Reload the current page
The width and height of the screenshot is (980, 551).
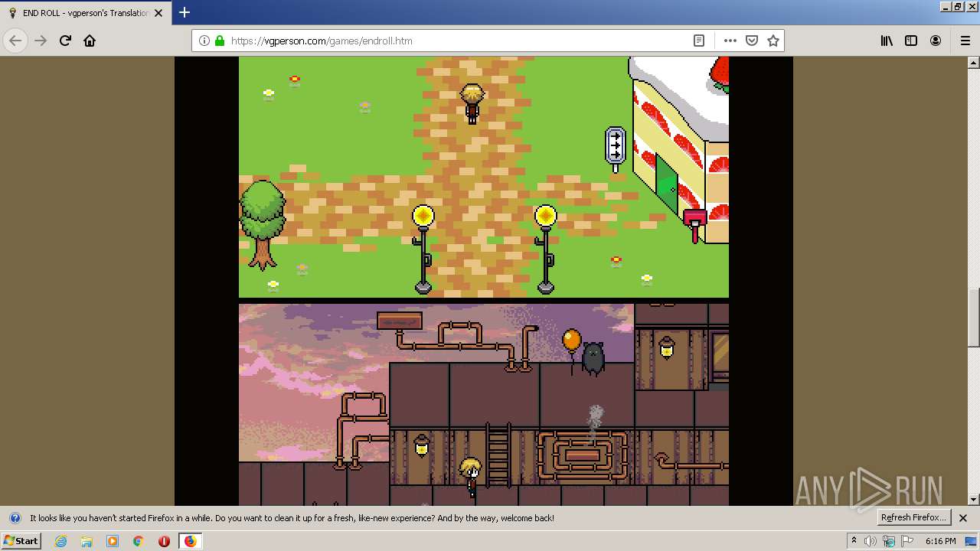click(65, 41)
